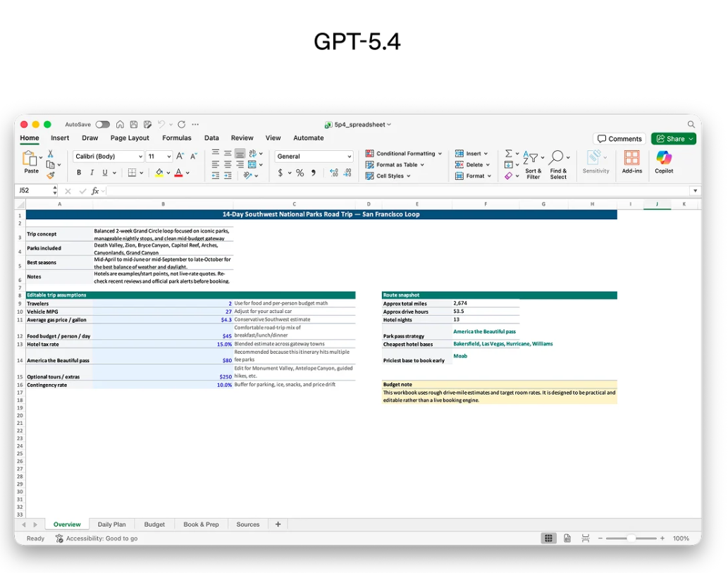Toggle the AutoSave switch
The image size is (728, 573).
pyautogui.click(x=103, y=124)
